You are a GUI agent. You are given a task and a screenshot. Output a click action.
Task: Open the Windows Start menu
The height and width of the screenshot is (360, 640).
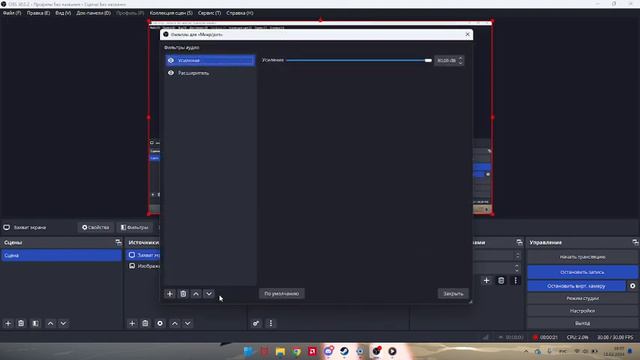[248, 351]
